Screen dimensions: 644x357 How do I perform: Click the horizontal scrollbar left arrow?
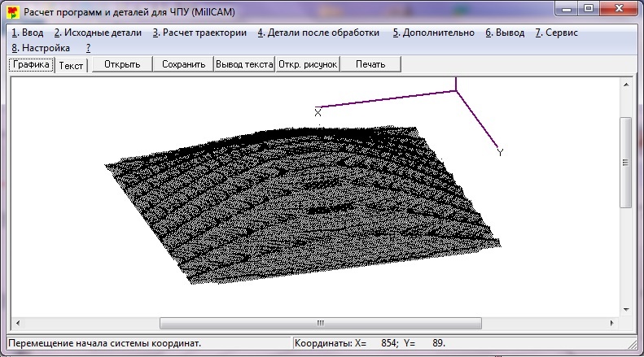point(18,324)
